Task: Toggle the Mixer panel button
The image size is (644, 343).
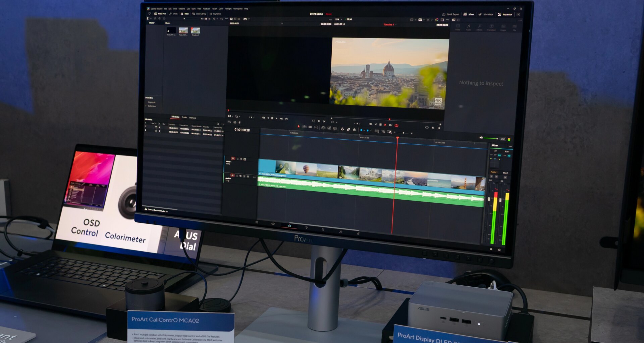Action: pyautogui.click(x=469, y=14)
